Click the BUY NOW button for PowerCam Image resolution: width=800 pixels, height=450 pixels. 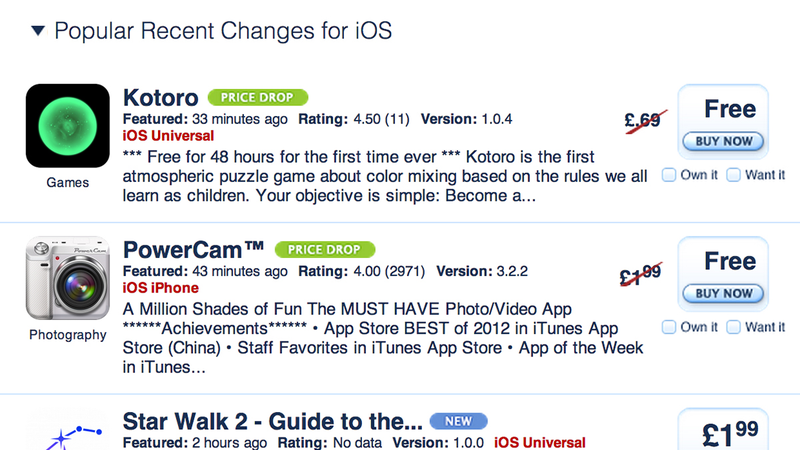coord(723,293)
